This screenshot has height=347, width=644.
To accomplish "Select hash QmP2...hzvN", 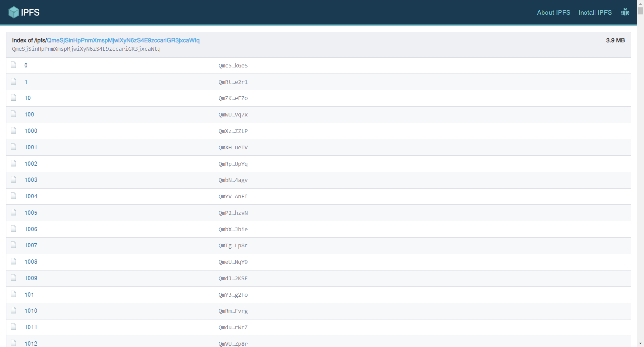I will click(233, 213).
